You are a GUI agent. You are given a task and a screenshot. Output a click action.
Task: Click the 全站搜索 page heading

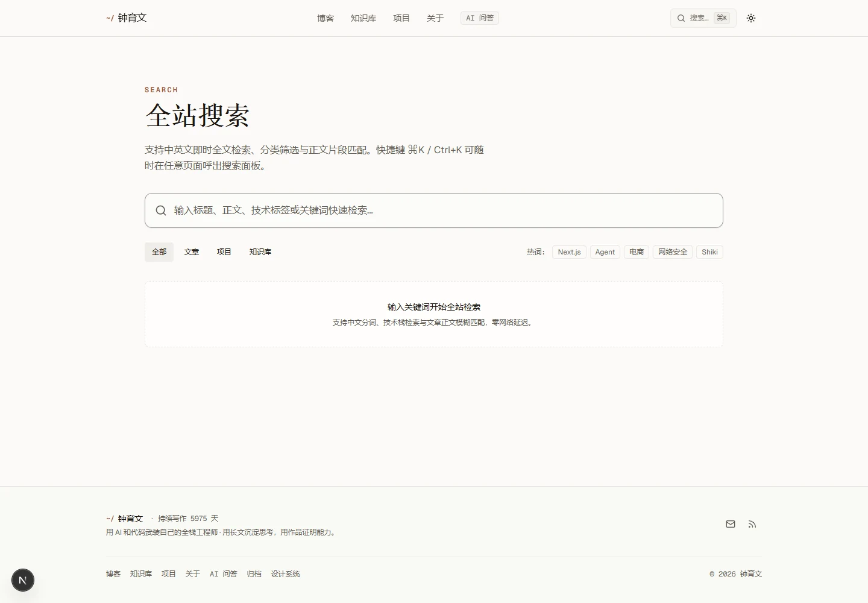(x=197, y=115)
